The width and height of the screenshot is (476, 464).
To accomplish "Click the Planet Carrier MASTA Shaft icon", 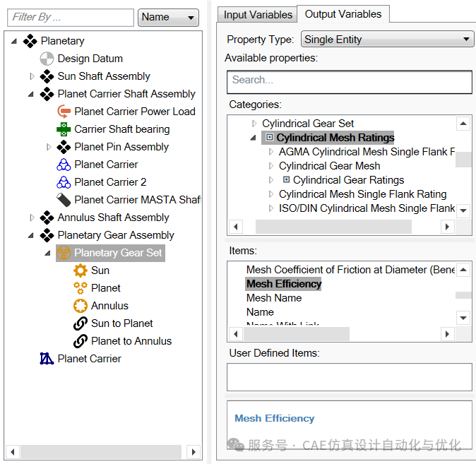I will [64, 200].
